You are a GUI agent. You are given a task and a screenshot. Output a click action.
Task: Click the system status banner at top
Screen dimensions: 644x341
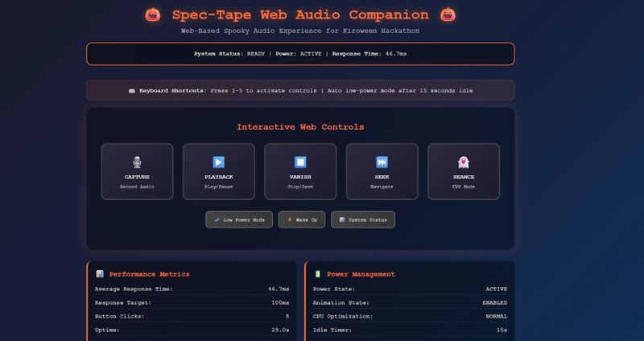tap(300, 54)
